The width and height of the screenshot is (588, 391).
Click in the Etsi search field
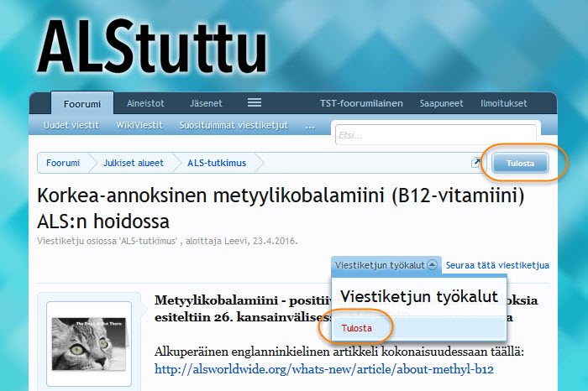[434, 135]
